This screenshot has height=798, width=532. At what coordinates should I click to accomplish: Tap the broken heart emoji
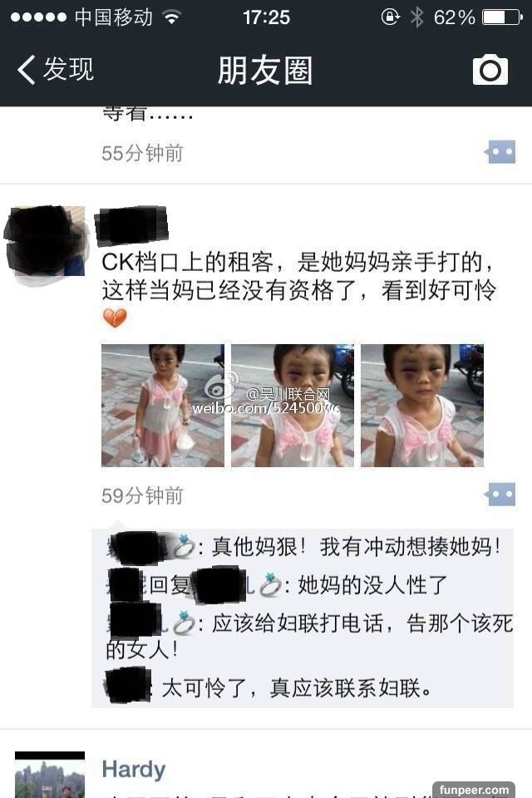click(115, 318)
